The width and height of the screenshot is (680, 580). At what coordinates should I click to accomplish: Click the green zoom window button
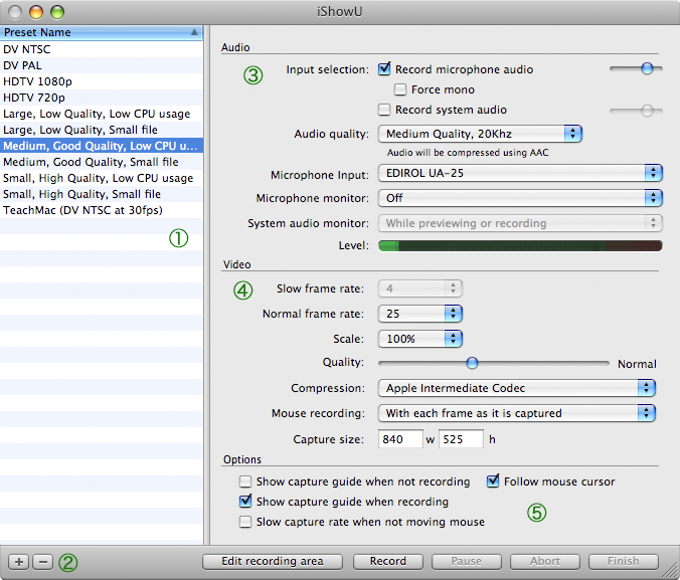(x=57, y=12)
